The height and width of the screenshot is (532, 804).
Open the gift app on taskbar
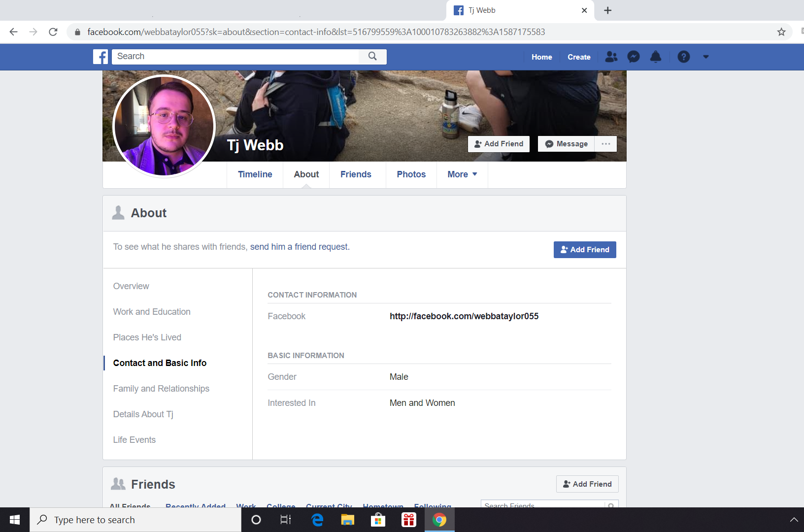pyautogui.click(x=409, y=520)
